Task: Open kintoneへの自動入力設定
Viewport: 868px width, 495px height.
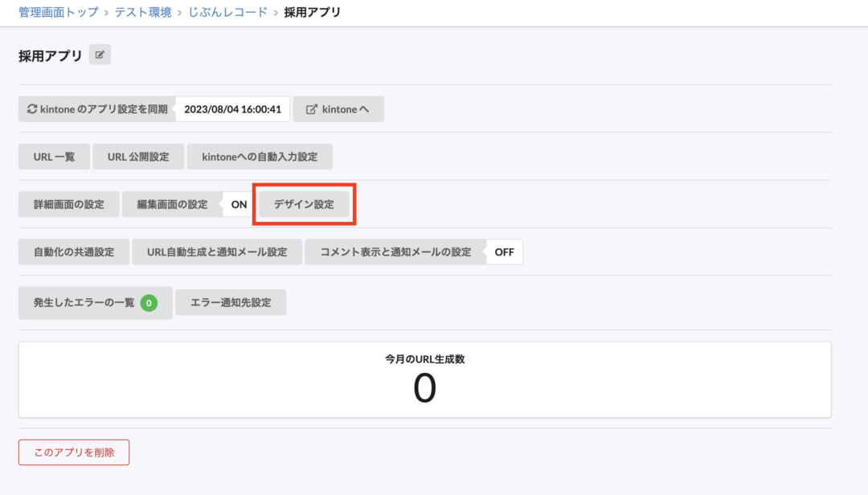Action: tap(261, 157)
